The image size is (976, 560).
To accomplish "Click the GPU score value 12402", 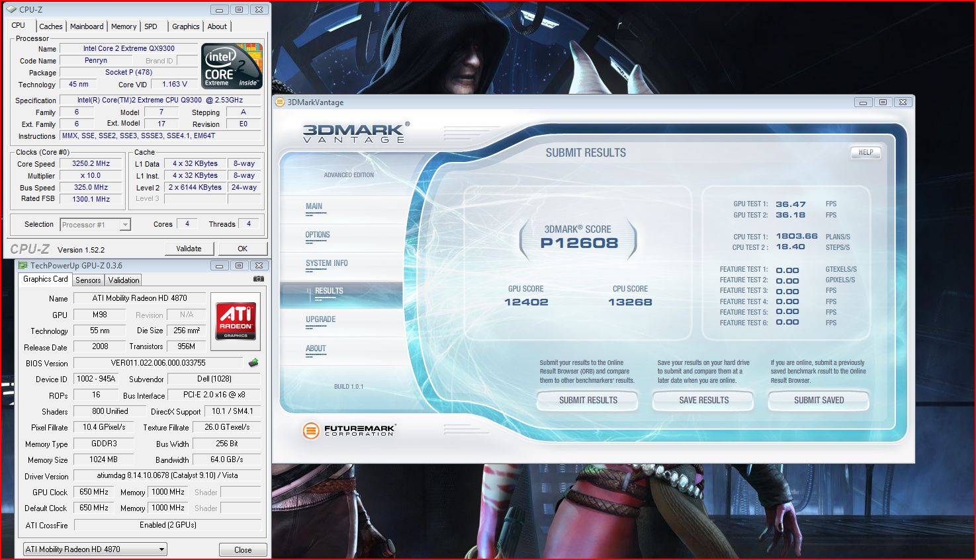I will (x=526, y=302).
